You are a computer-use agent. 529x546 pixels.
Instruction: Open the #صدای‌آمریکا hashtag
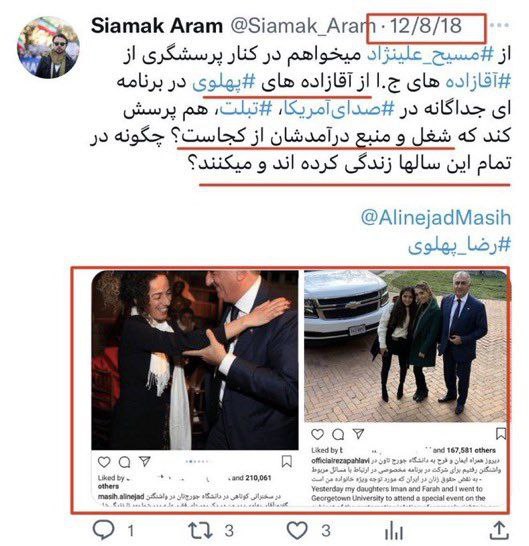coord(337,109)
